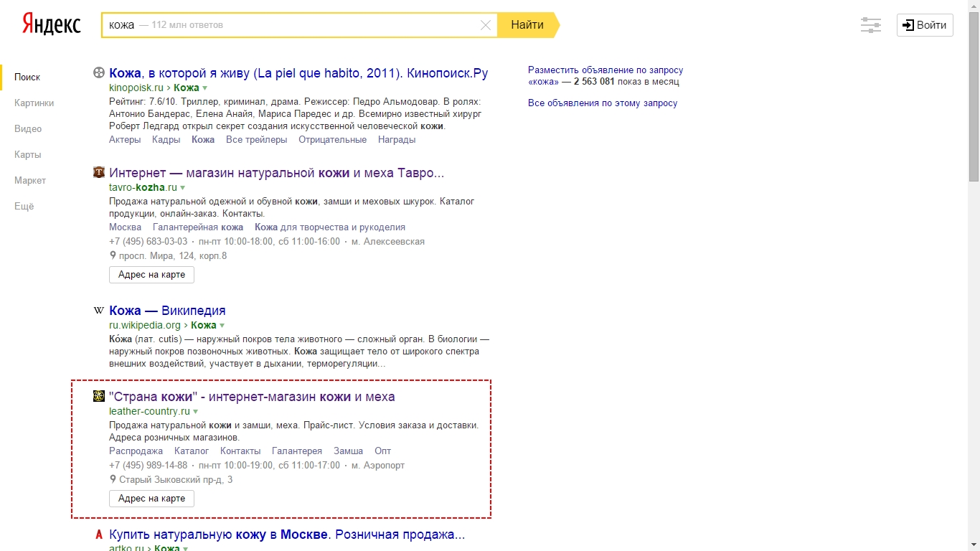Switch to the Картинки tab
The image size is (980, 551).
34,103
